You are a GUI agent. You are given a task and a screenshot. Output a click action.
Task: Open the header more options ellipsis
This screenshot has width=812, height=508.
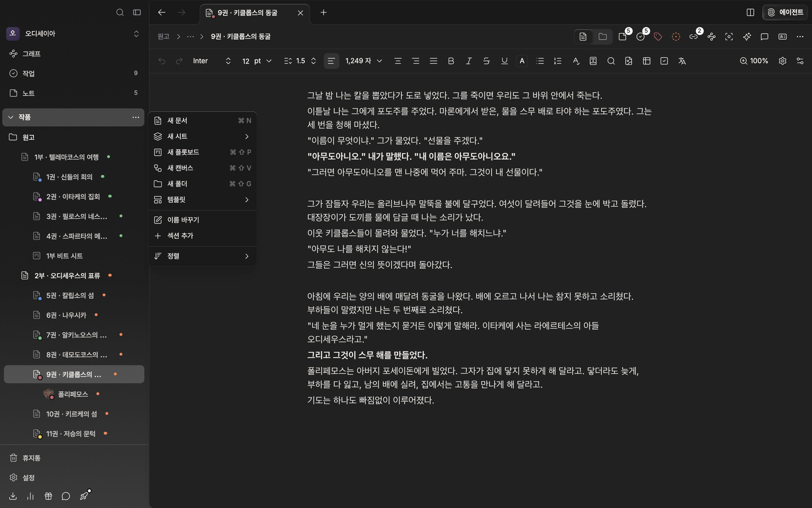pos(800,36)
